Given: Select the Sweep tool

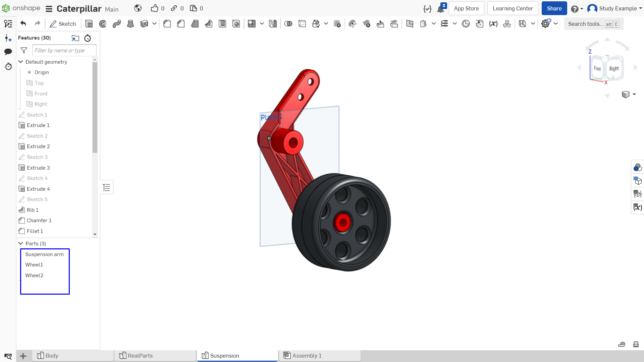Looking at the screenshot, I should 117,24.
